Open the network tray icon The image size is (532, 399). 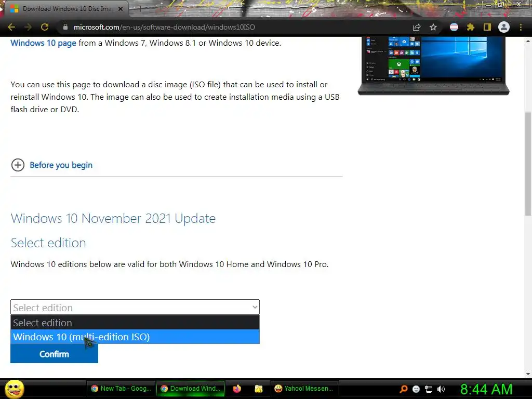coord(429,389)
